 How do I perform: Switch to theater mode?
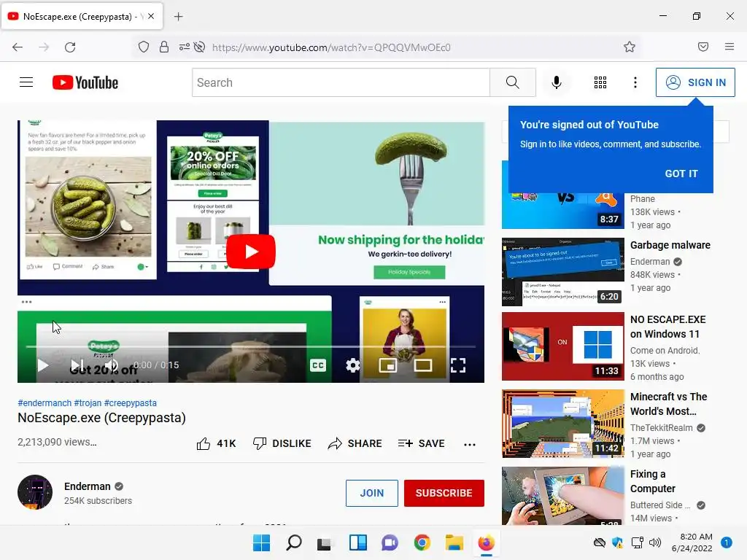pos(423,365)
